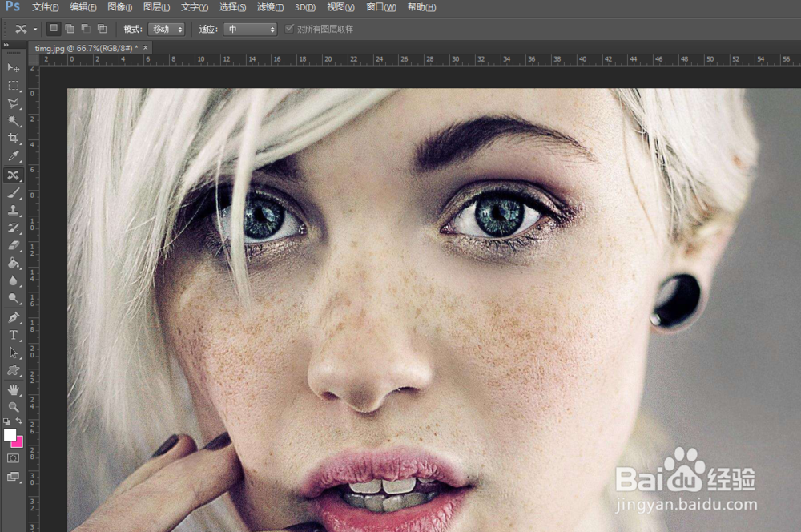Select the Pen tool
This screenshot has height=532, width=801.
pyautogui.click(x=14, y=317)
